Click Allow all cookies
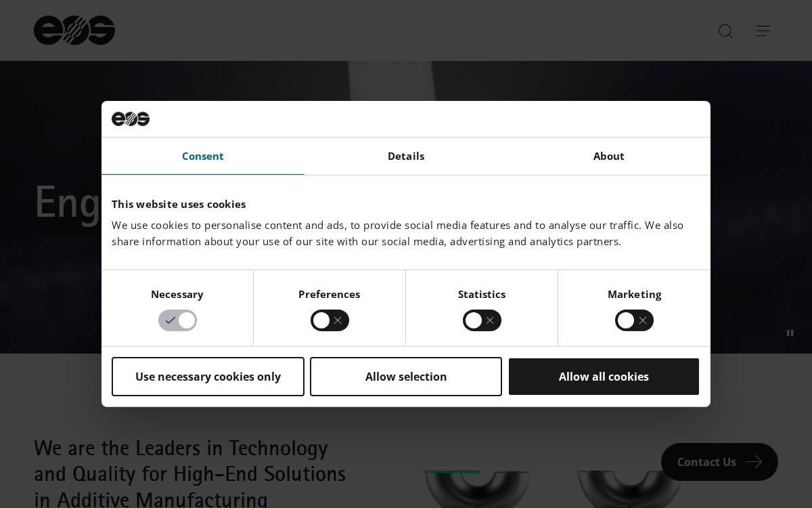This screenshot has height=508, width=812. coord(604,377)
